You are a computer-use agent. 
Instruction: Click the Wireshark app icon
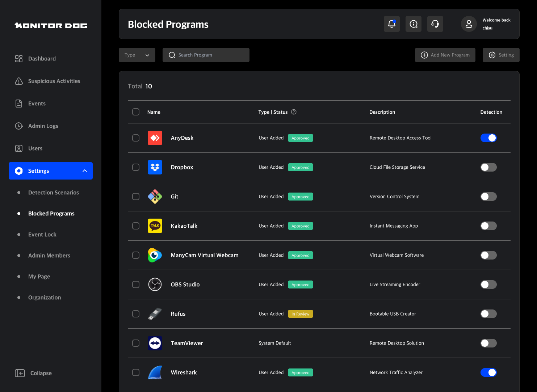coord(155,372)
